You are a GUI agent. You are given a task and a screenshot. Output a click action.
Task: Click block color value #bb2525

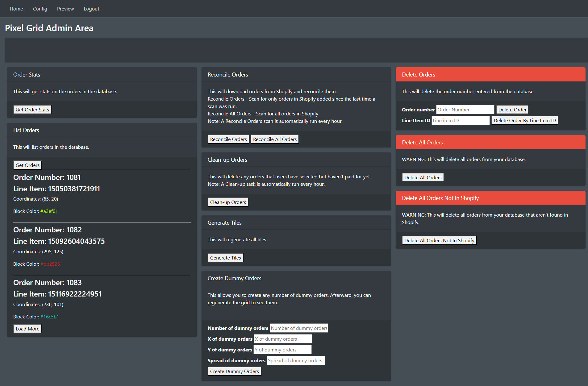click(x=50, y=264)
